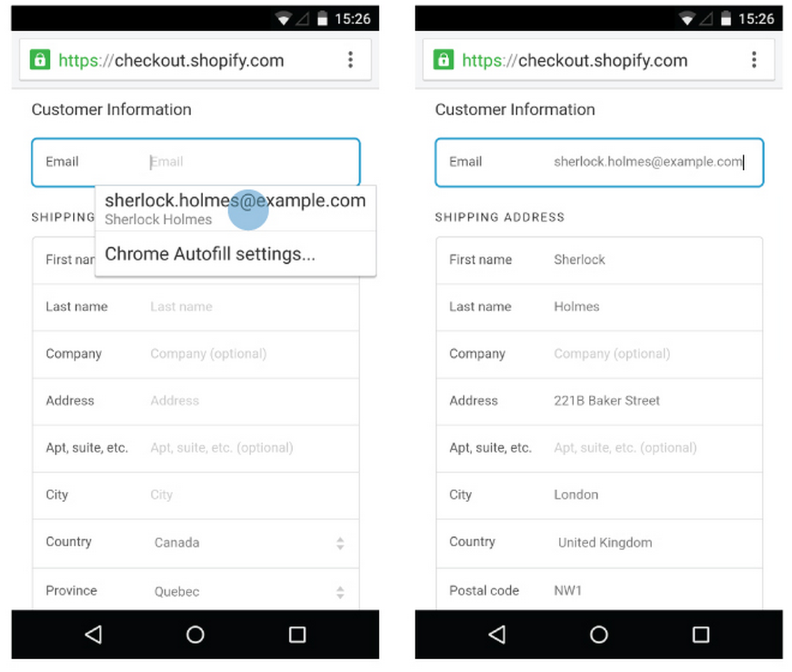
Task: Click Customer Information heading on left phone
Action: click(112, 110)
